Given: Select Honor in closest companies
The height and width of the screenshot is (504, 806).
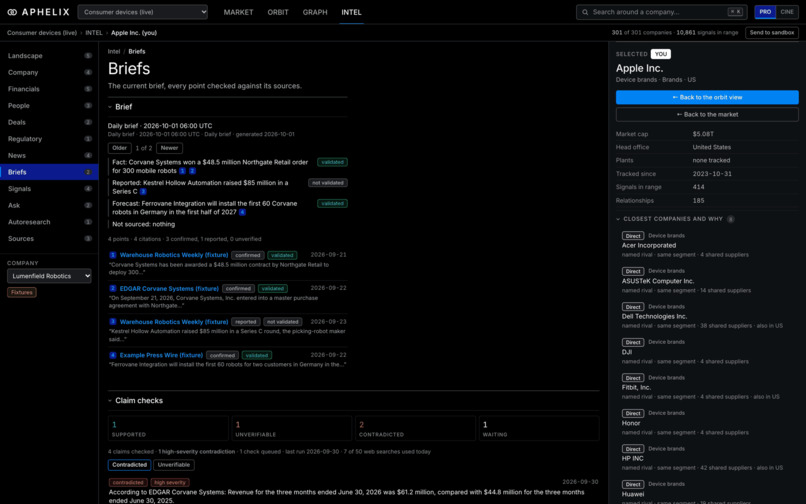Looking at the screenshot, I should click(x=631, y=423).
